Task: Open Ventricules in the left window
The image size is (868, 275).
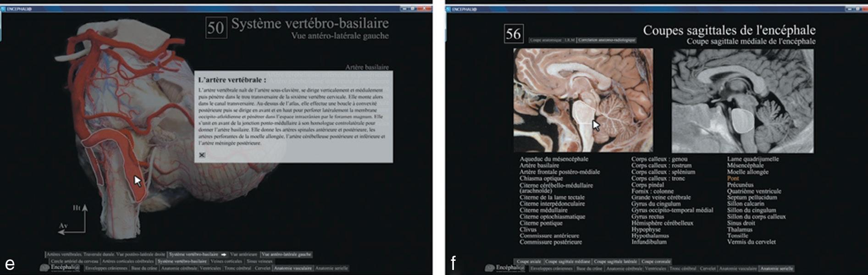Action: [210, 268]
